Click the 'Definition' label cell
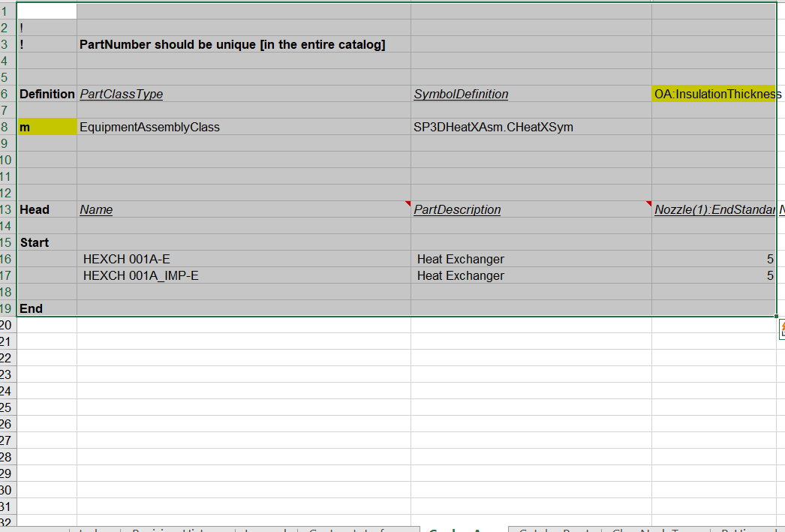The width and height of the screenshot is (785, 532). [47, 94]
